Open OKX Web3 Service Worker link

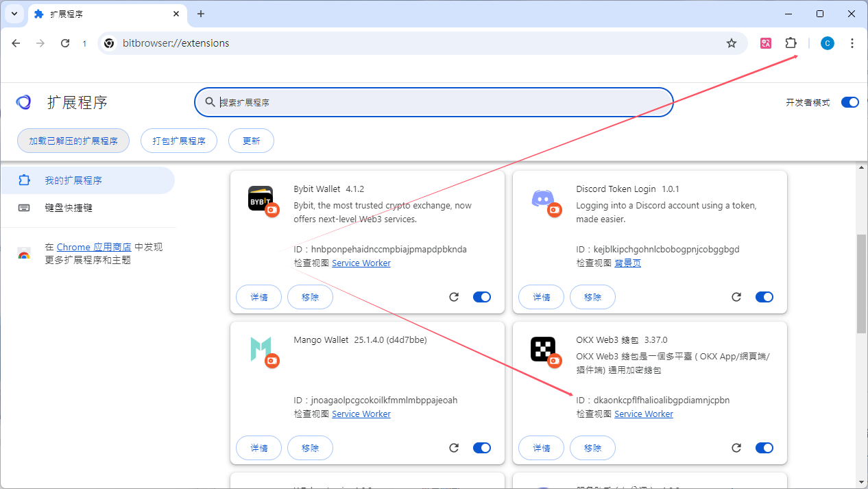coord(644,414)
